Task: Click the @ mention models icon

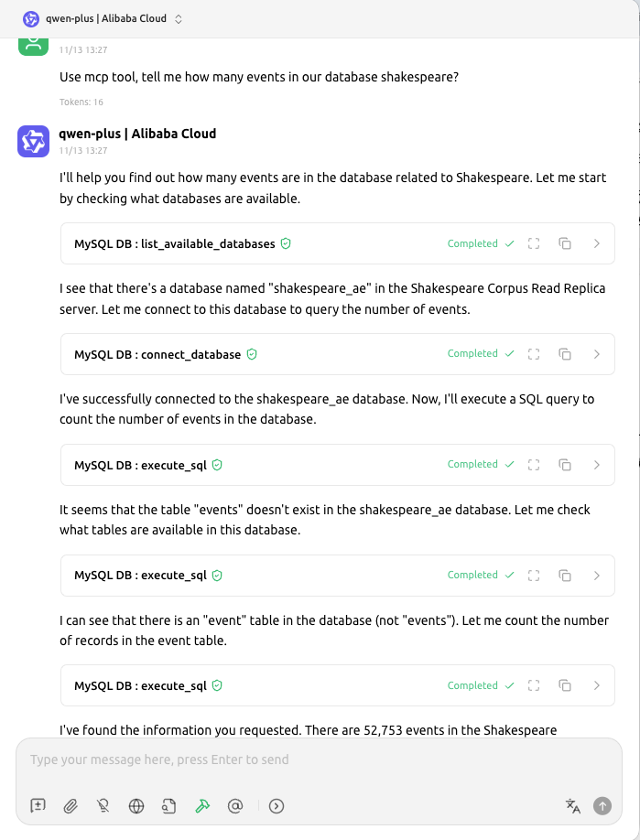Action: pyautogui.click(x=234, y=806)
